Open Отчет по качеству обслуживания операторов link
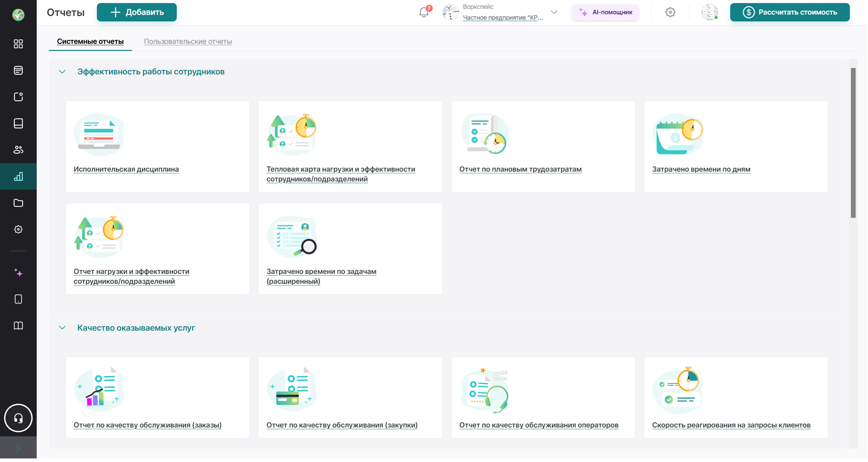Viewport: 868px width, 462px height. click(539, 425)
